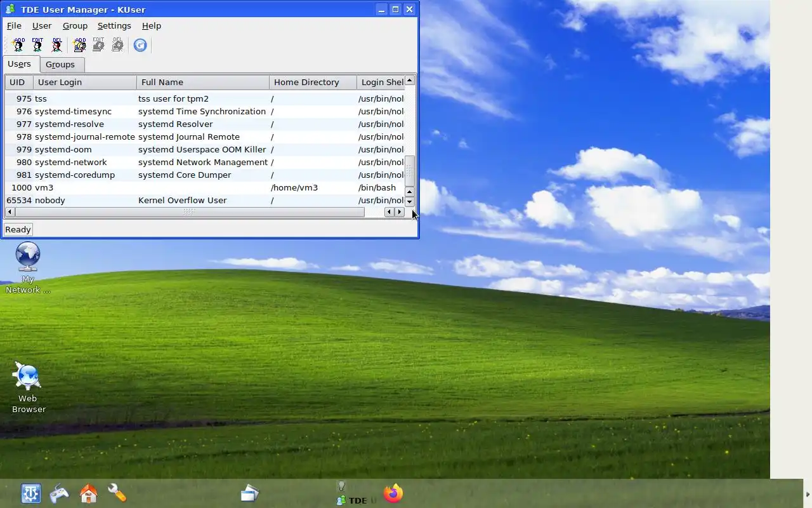812x508 pixels.
Task: Click the show desktop icon on the panel
Action: [249, 493]
